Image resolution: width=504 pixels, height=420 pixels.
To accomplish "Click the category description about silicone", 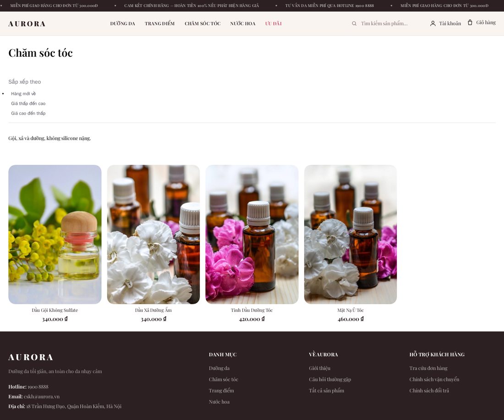I will pos(49,138).
